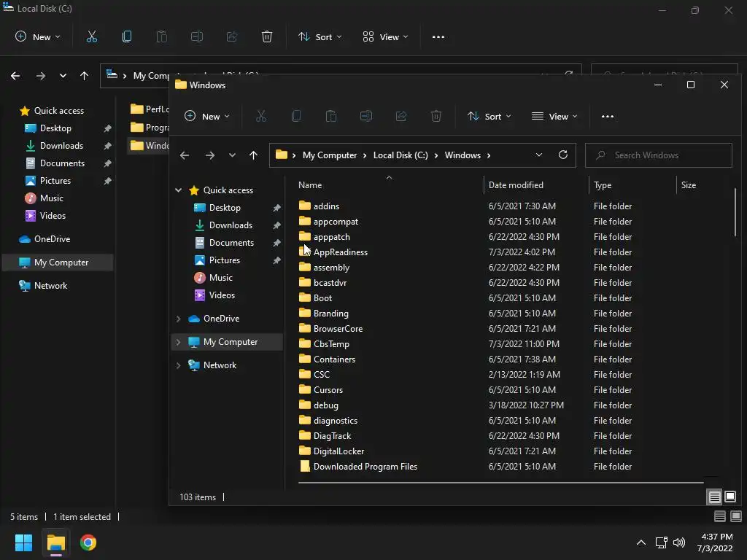Click Rename icon in Local Disk window toolbar
This screenshot has width=747, height=560.
tap(197, 36)
